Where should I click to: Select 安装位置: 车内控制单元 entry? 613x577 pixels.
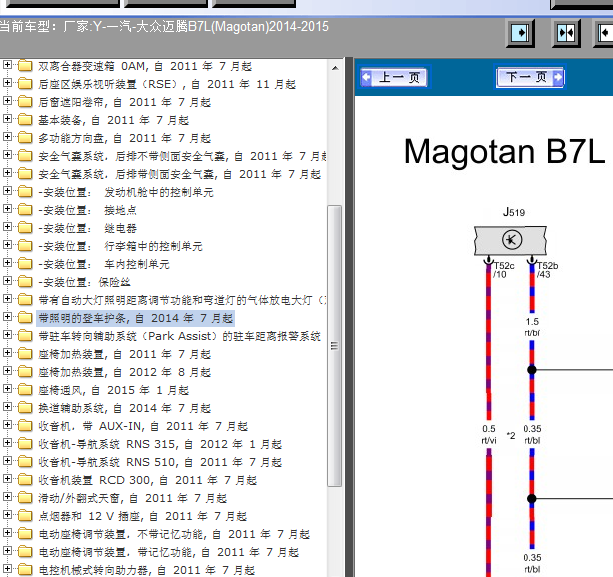[x=104, y=264]
